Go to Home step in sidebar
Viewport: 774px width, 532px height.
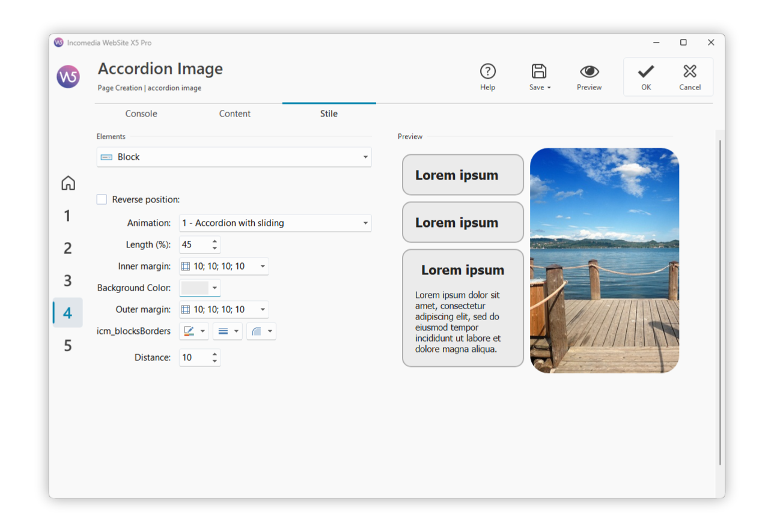pyautogui.click(x=68, y=183)
